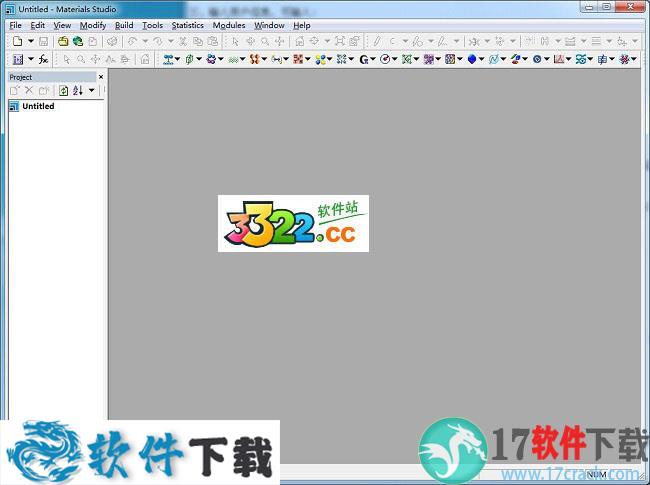
Task: Click the A-Z sort icon in Project panel
Action: (78, 90)
